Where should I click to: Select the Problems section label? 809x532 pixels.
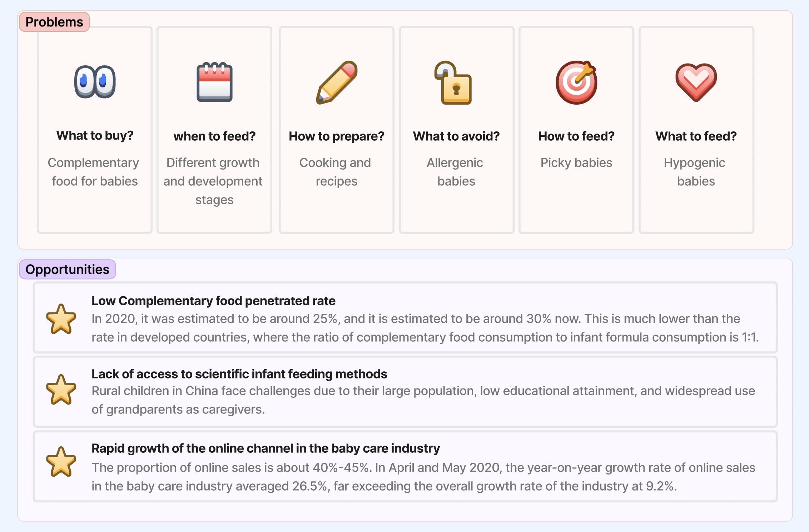tap(54, 22)
